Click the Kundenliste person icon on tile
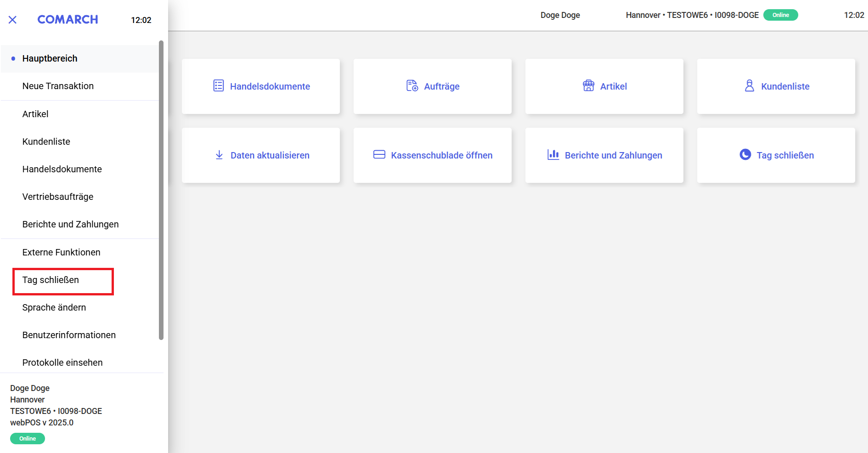Viewport: 868px width, 453px height. point(749,86)
